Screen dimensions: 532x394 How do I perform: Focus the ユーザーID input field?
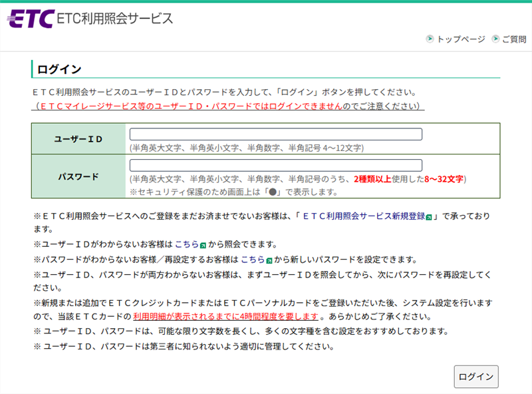275,134
